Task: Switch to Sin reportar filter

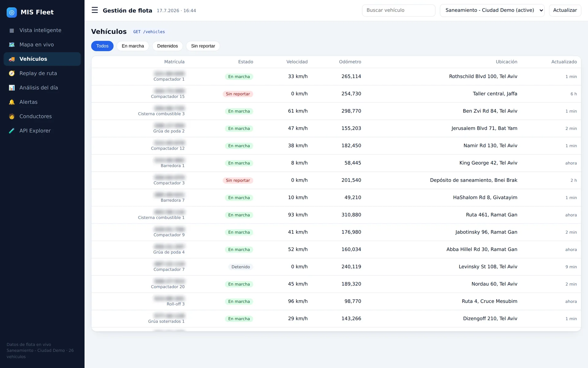Action: coord(203,46)
